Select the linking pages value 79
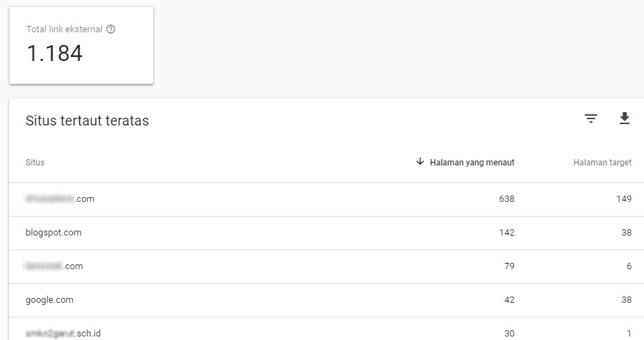 click(x=509, y=266)
